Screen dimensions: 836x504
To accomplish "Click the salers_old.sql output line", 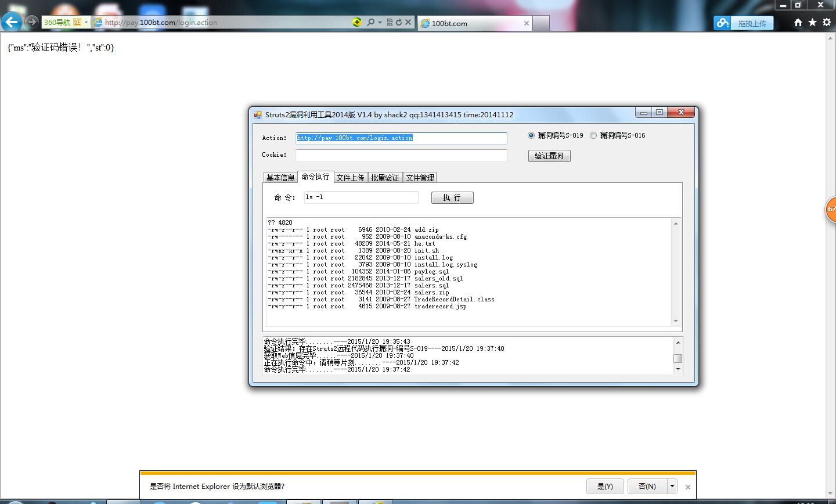I will 365,279.
